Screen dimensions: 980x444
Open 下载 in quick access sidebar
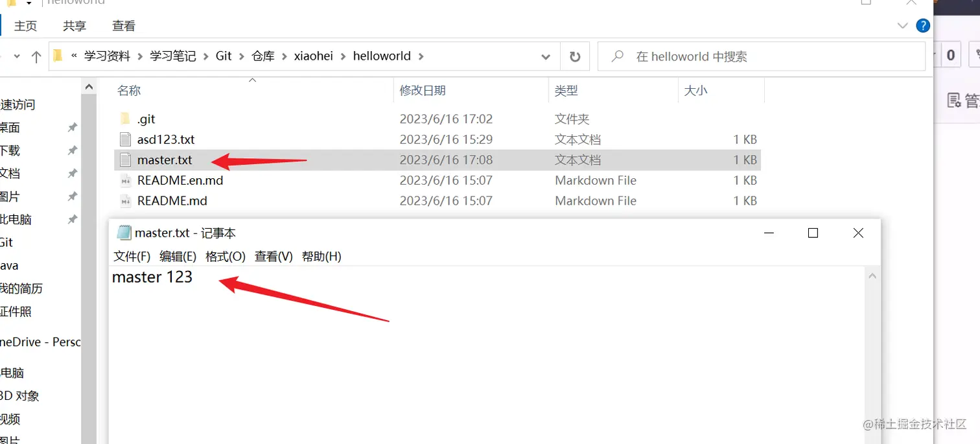[10, 150]
